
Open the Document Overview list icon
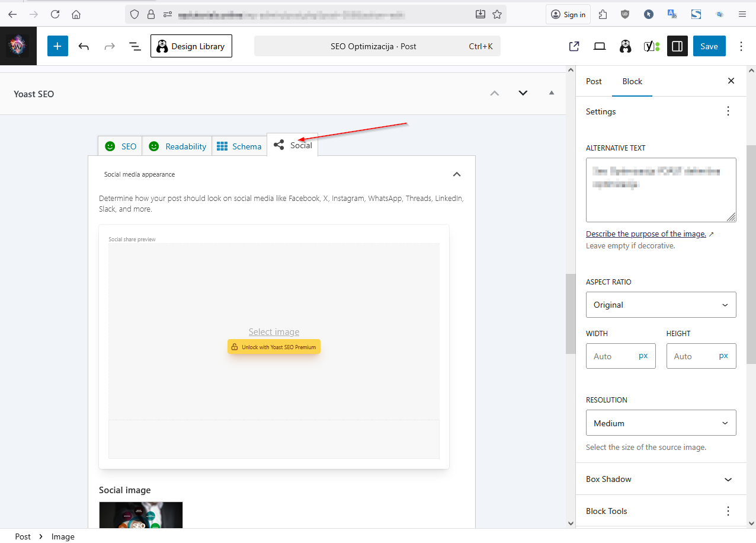pos(135,46)
